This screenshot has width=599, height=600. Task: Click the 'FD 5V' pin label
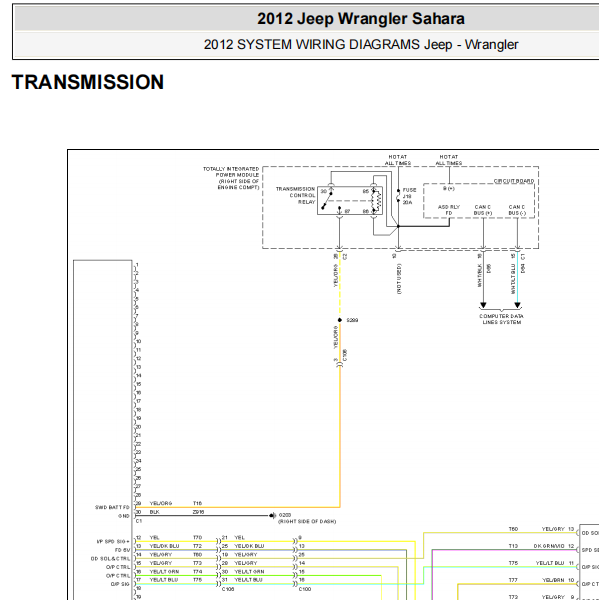[123, 550]
